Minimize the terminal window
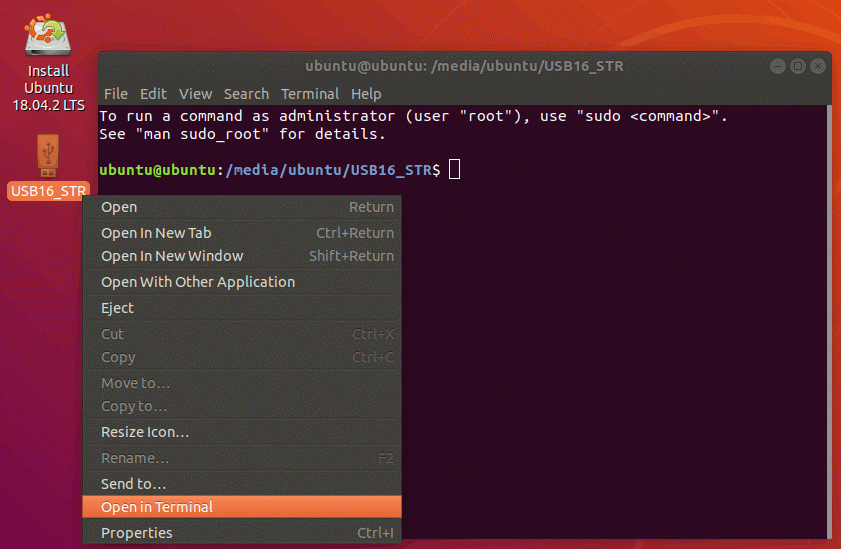Viewport: 841px width, 549px height. tap(778, 66)
